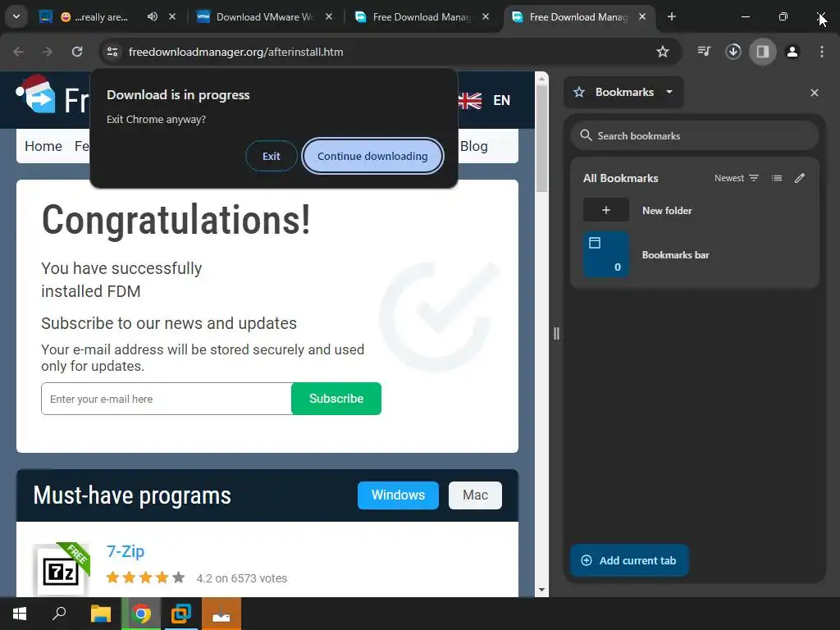Show Chrome downloads icon

pyautogui.click(x=733, y=52)
